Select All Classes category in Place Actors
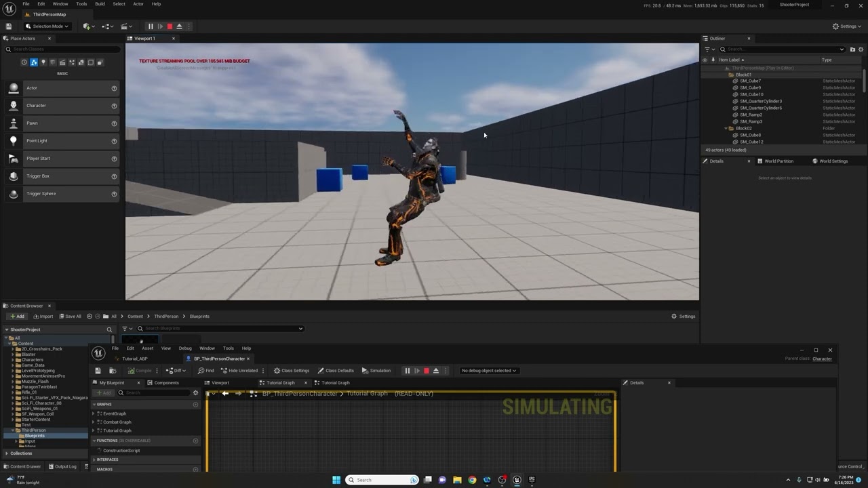 point(100,62)
